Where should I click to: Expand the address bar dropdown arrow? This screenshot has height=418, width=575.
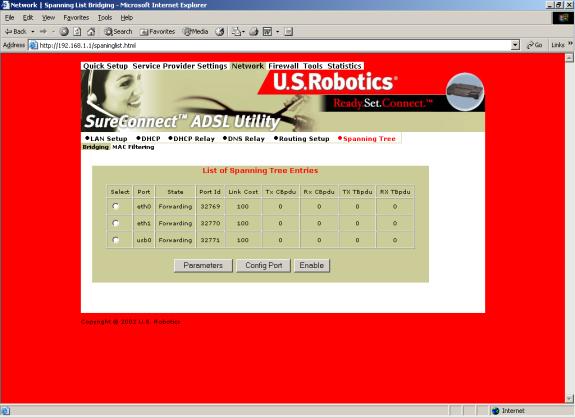point(515,45)
